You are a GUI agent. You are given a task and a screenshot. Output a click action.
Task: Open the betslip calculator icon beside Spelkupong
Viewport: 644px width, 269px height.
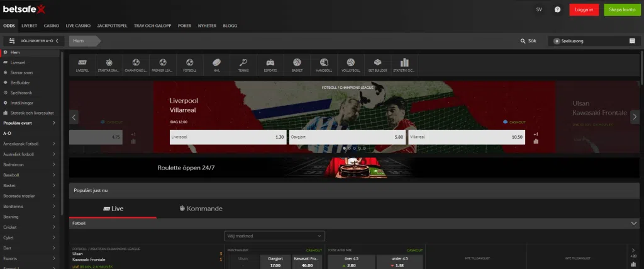pos(632,41)
